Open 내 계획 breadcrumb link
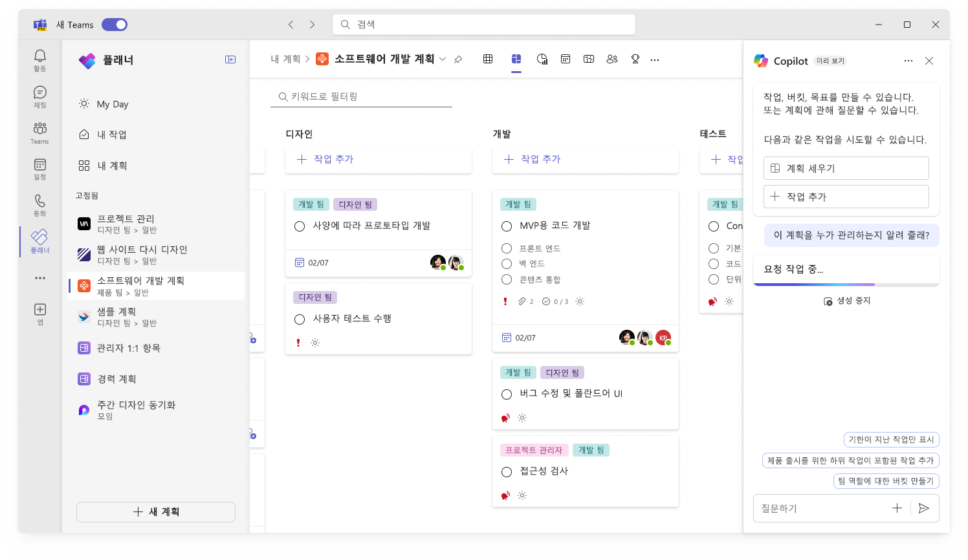 (x=285, y=59)
